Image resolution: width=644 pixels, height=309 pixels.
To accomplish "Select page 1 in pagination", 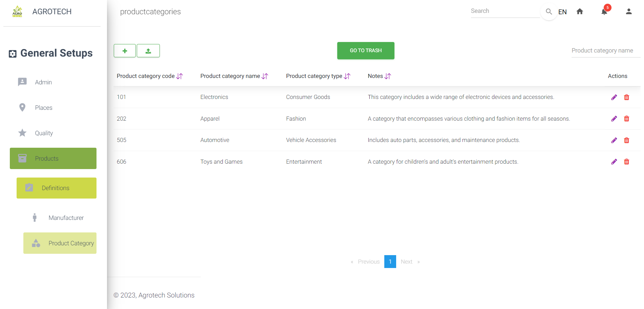I will [390, 262].
